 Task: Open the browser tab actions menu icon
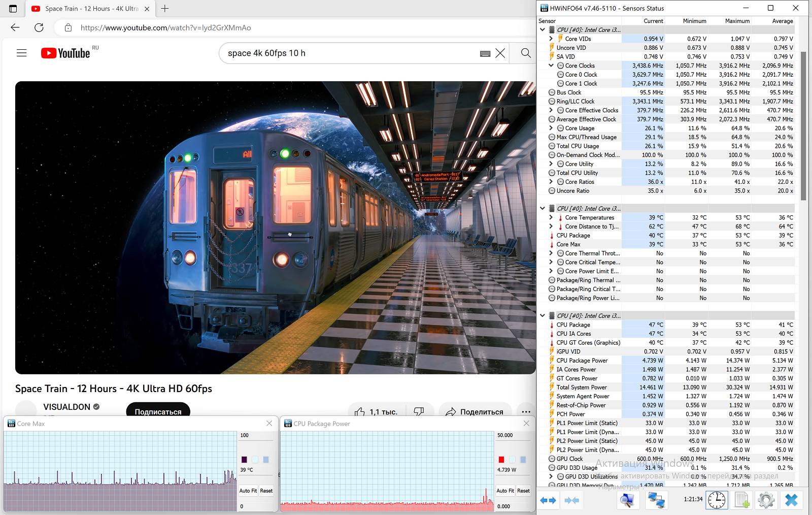click(13, 9)
